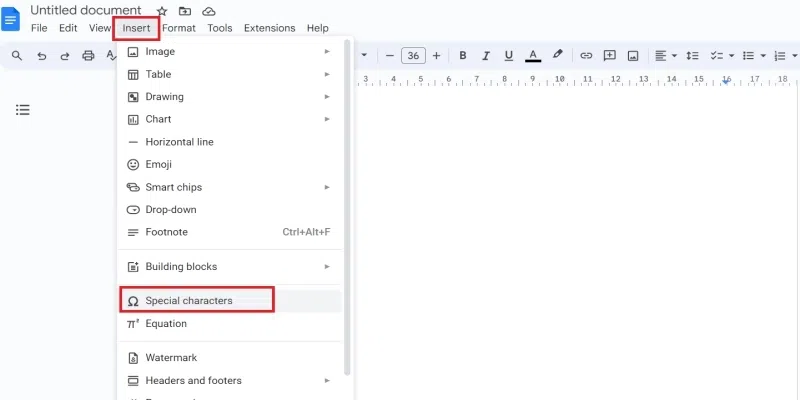Viewport: 800px width, 400px height.
Task: Click the bulleted list icon
Action: (x=748, y=56)
